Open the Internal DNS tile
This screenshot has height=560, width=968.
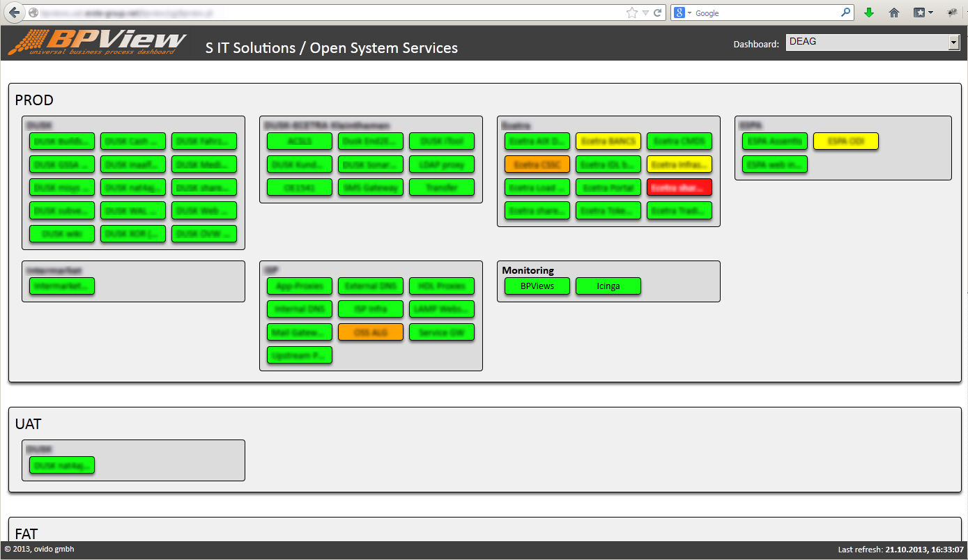click(300, 309)
